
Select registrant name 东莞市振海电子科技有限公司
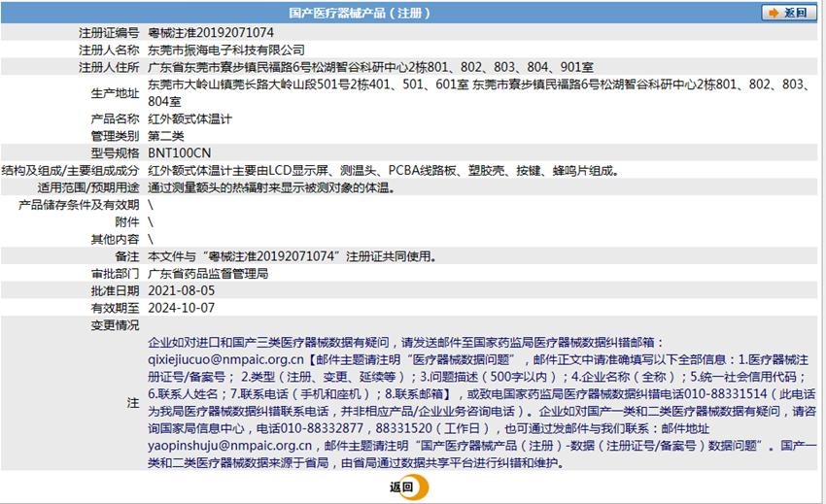(x=226, y=50)
